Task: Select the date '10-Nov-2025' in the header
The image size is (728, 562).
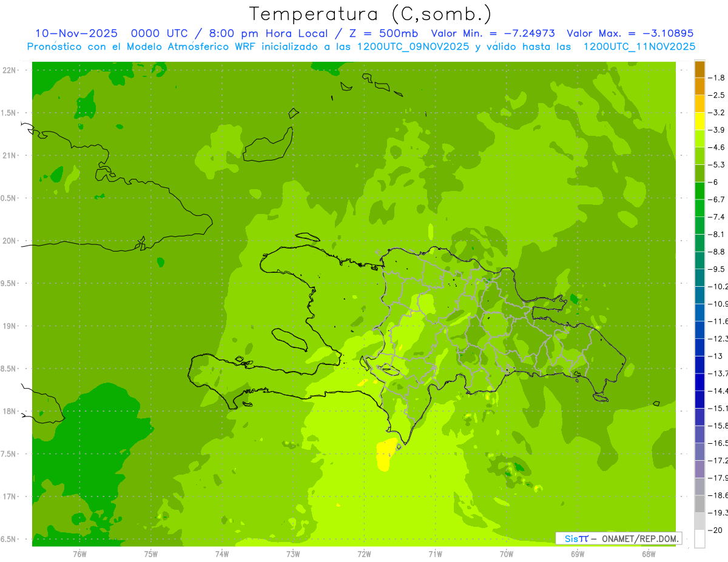Action: pyautogui.click(x=76, y=33)
